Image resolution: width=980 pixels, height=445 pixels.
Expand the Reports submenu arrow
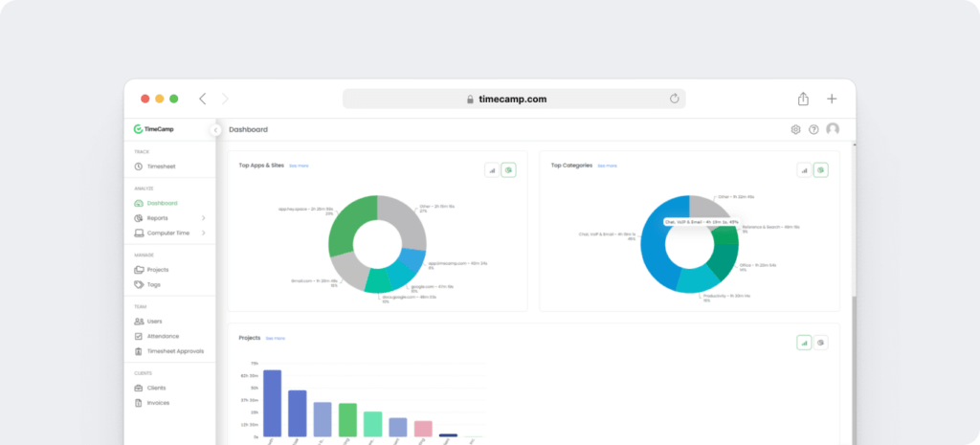click(204, 218)
